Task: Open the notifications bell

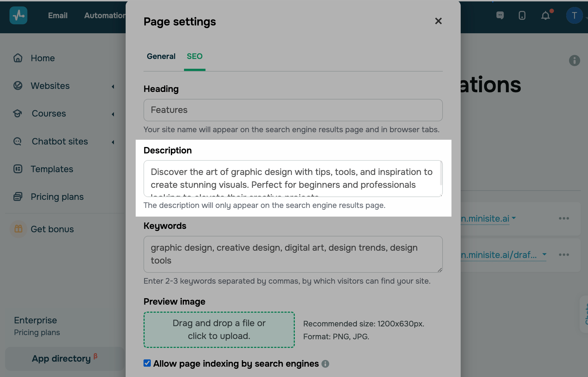Action: [x=545, y=15]
